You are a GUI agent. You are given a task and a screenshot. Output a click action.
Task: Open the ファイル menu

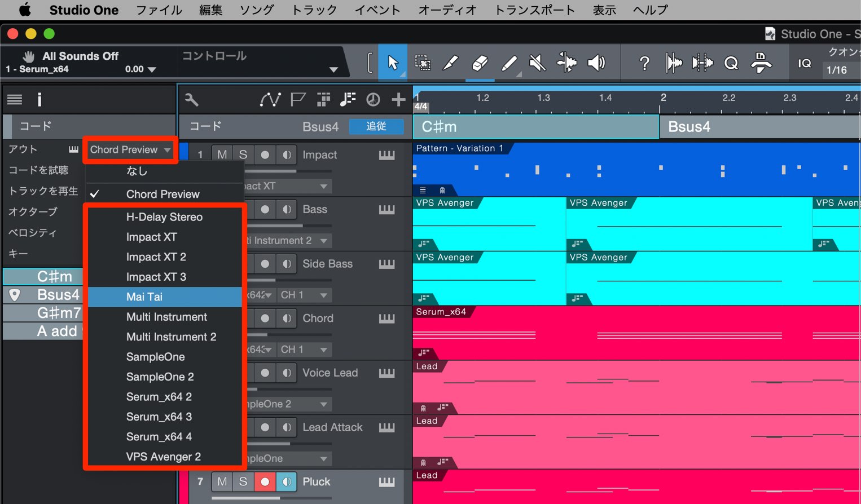[159, 10]
